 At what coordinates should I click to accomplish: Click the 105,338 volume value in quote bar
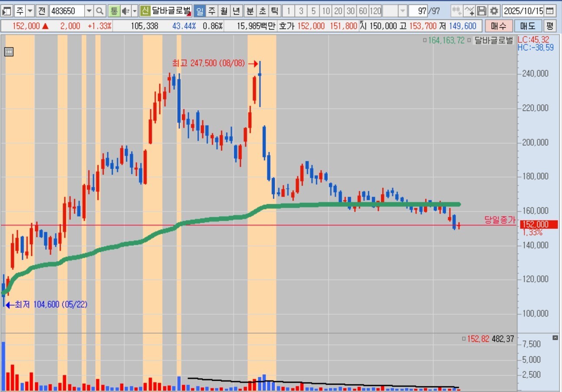coord(144,26)
